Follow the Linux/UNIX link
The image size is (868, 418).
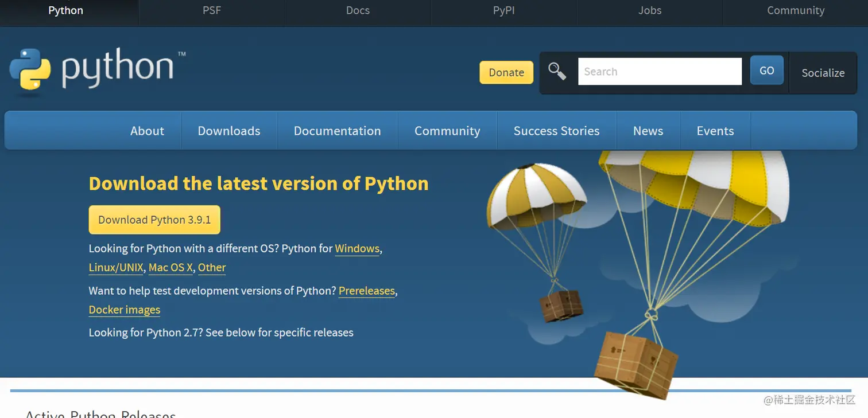tap(116, 267)
